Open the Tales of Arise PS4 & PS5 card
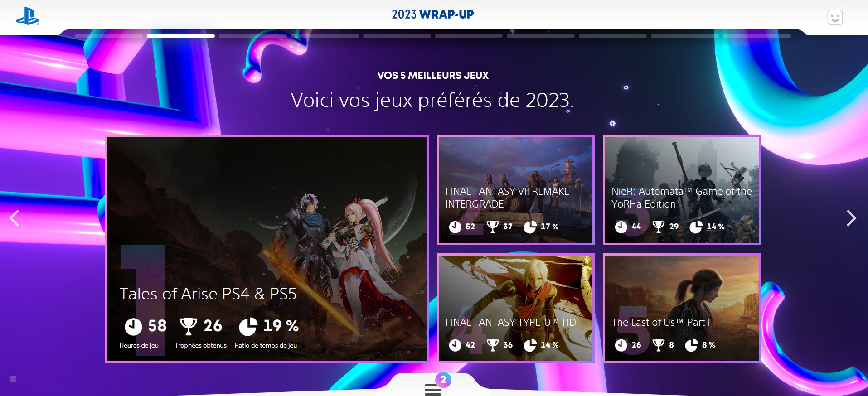Viewport: 868px width, 396px height. [x=267, y=249]
